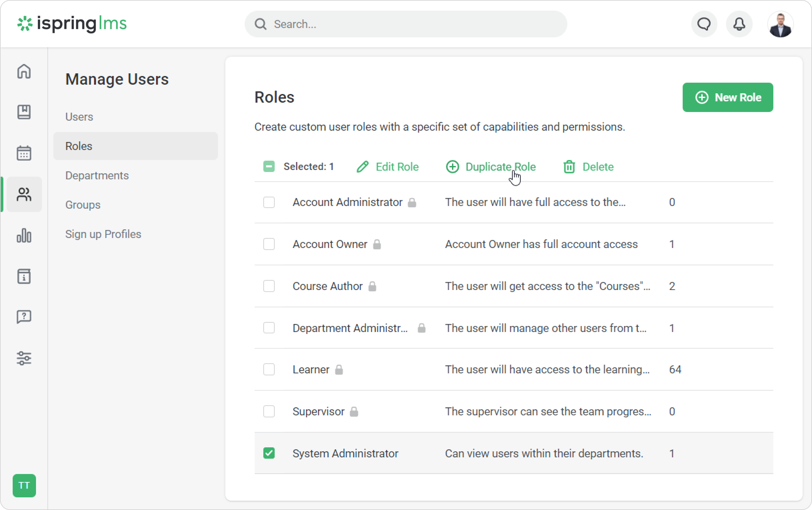The image size is (812, 510).
Task: Check the Course Author role checkbox
Action: tap(269, 286)
